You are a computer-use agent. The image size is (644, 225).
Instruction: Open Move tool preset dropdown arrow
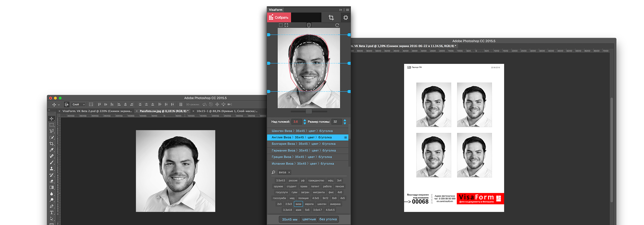(x=59, y=105)
